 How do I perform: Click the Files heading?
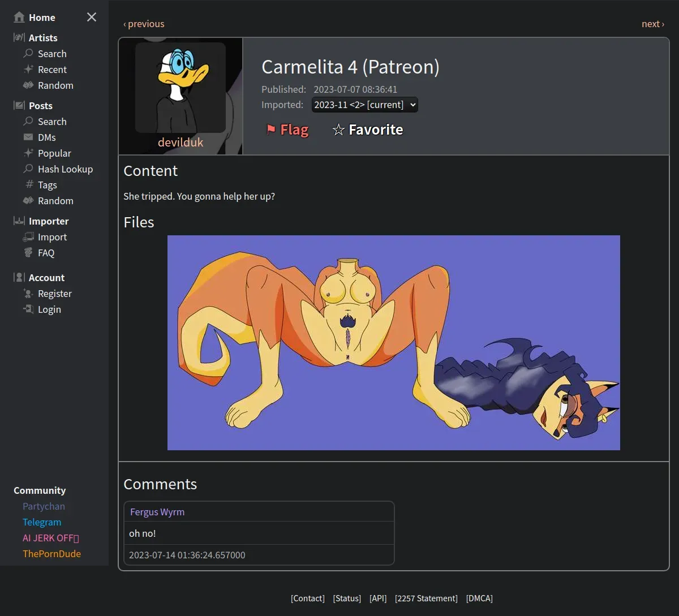[x=139, y=222]
